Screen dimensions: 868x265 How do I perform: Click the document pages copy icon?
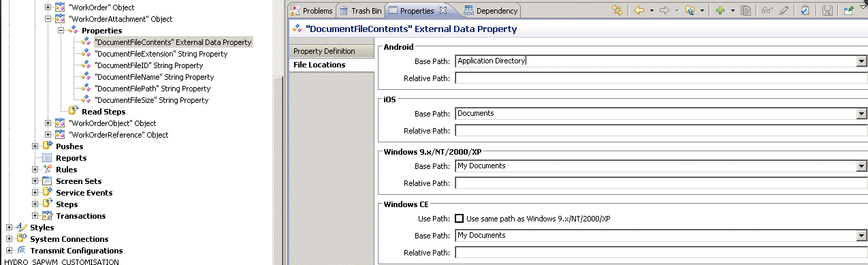point(746,10)
